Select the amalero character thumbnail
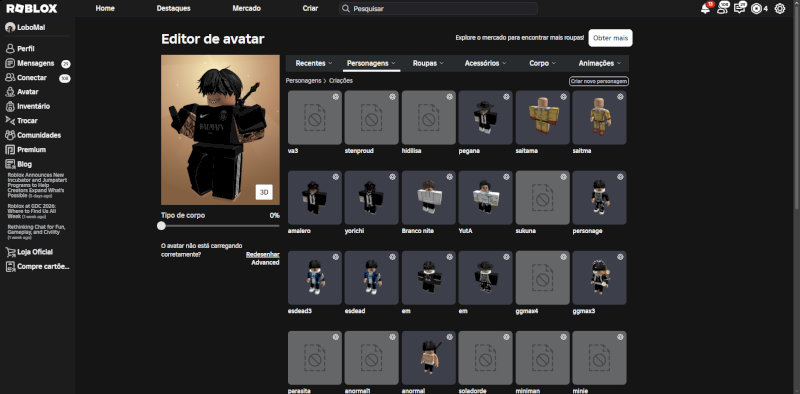Screen dimensions: 800x394 click(315, 198)
